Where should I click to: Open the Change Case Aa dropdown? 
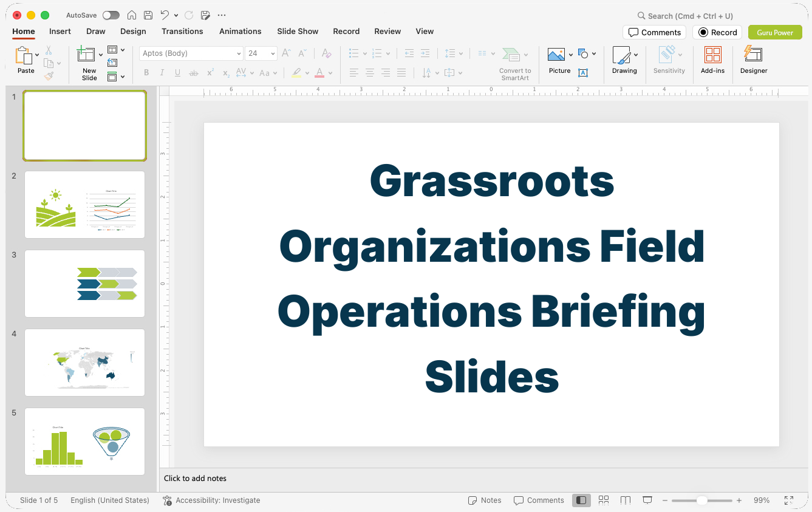pyautogui.click(x=268, y=73)
